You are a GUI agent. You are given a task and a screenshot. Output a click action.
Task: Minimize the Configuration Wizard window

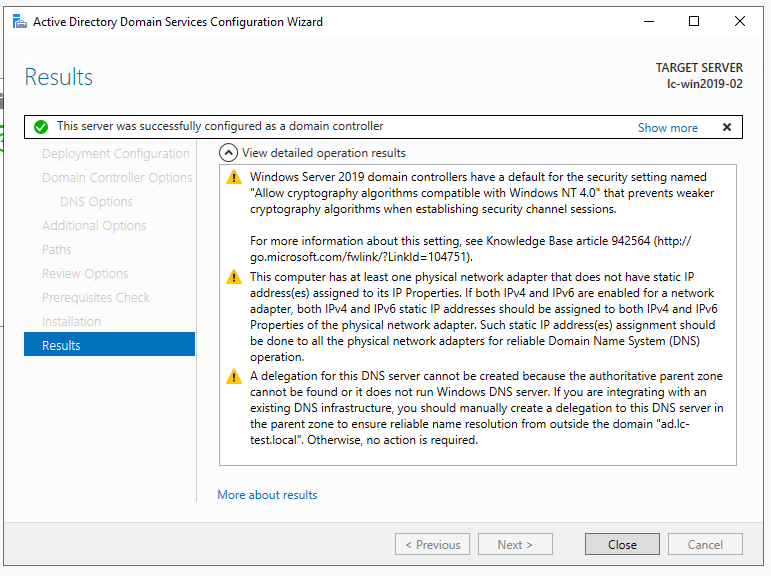coord(648,21)
